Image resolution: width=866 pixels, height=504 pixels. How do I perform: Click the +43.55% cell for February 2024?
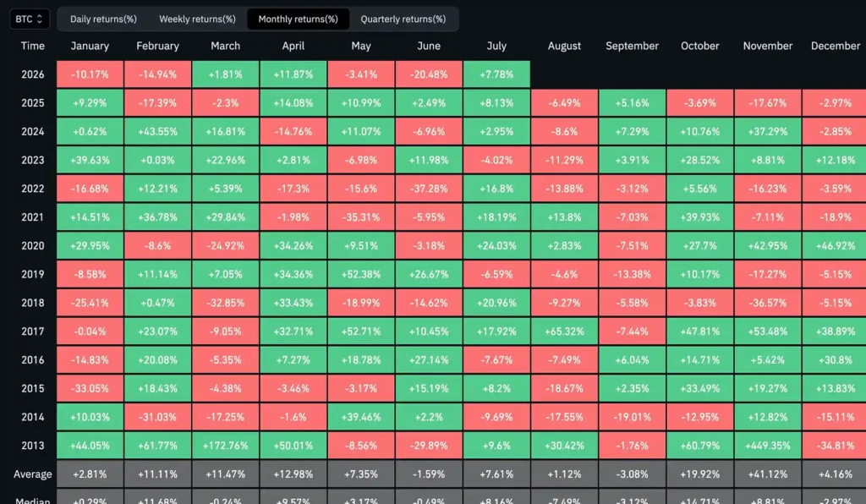(x=158, y=131)
